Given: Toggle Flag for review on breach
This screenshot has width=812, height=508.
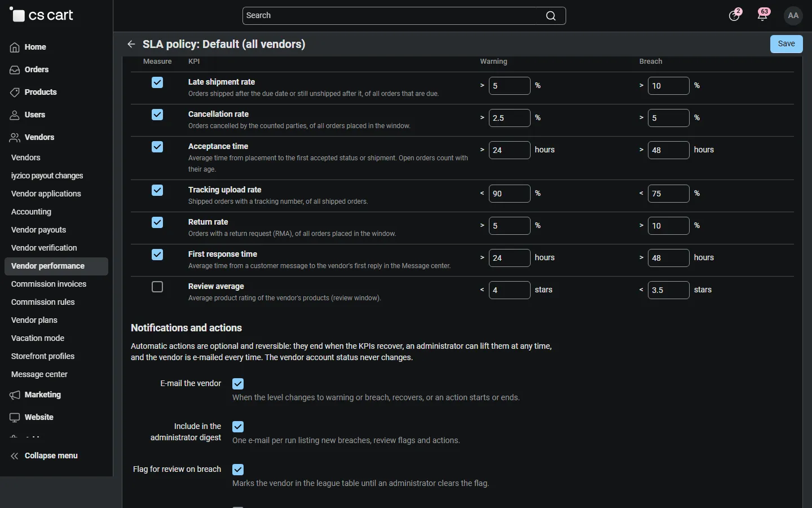Looking at the screenshot, I should (238, 470).
